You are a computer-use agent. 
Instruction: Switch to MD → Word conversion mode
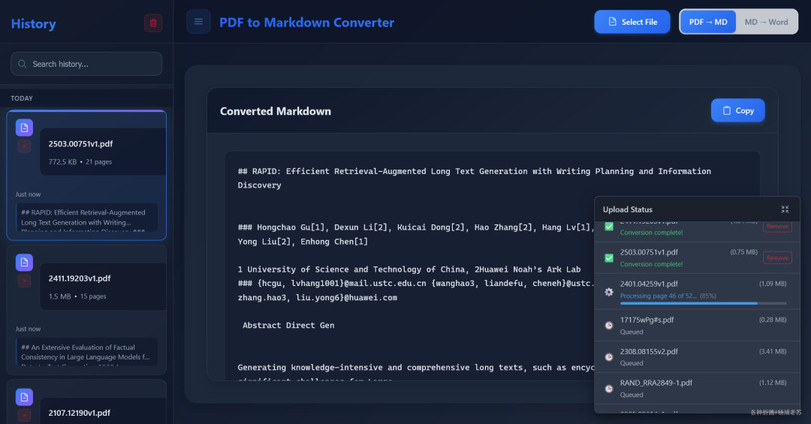[766, 22]
